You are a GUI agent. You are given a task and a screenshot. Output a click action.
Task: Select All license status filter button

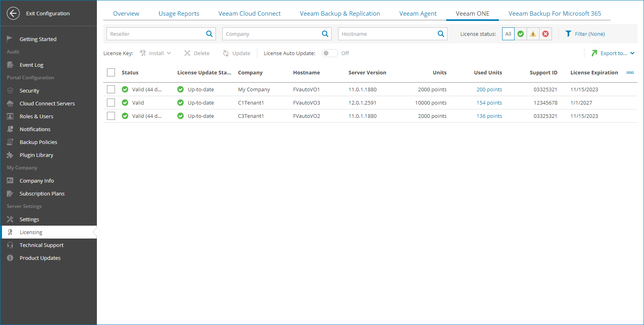click(x=508, y=34)
